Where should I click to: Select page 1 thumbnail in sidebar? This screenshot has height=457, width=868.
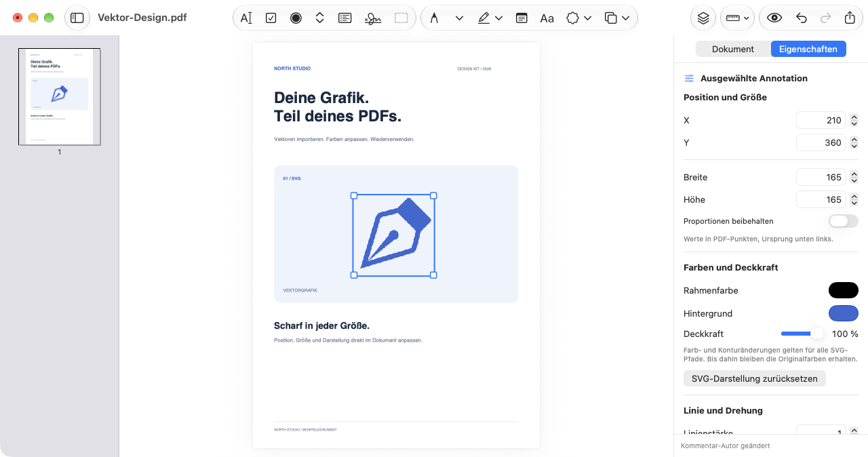click(60, 96)
